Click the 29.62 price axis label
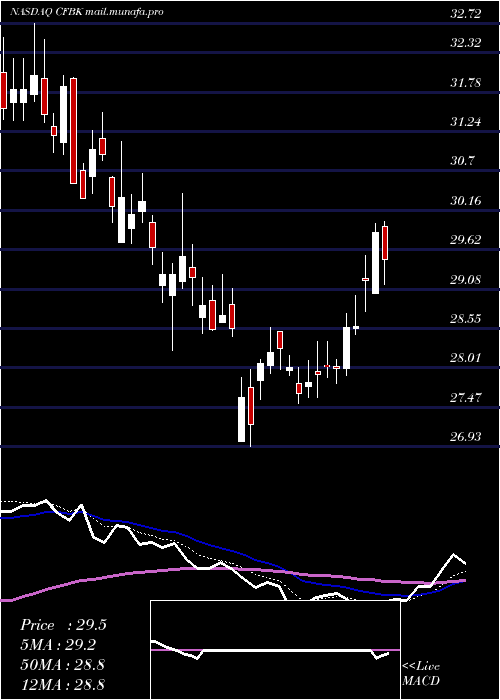 point(466,240)
